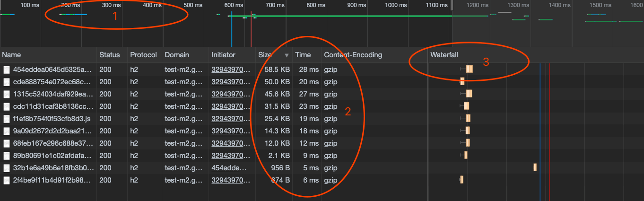Sort requests by Name column header
This screenshot has height=201, width=644.
[x=11, y=55]
